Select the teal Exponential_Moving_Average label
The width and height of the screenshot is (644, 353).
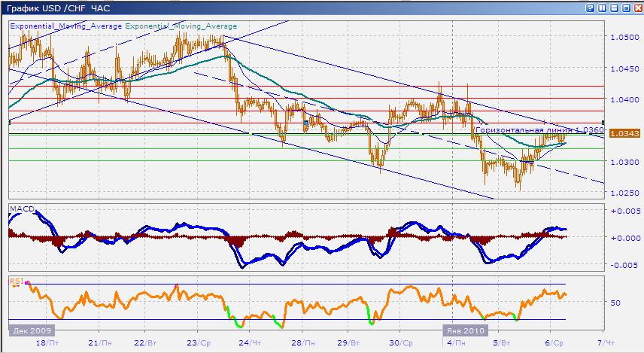(181, 26)
